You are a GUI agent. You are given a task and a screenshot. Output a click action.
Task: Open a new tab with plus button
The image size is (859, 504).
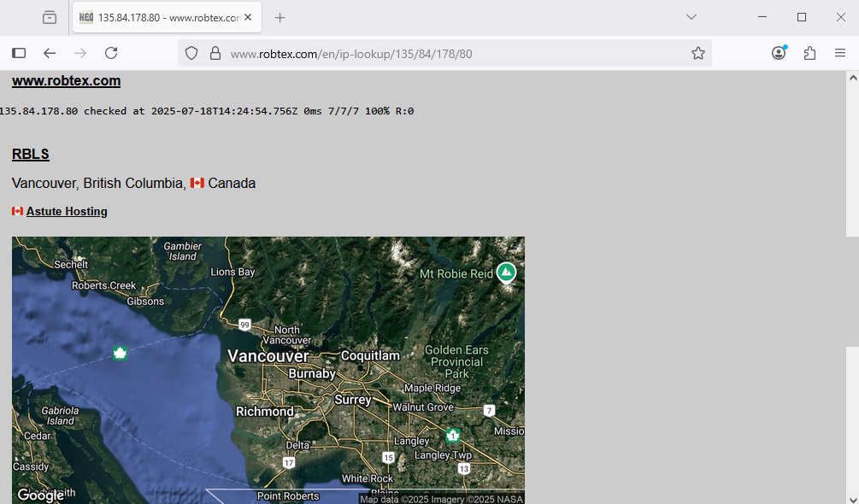[280, 17]
